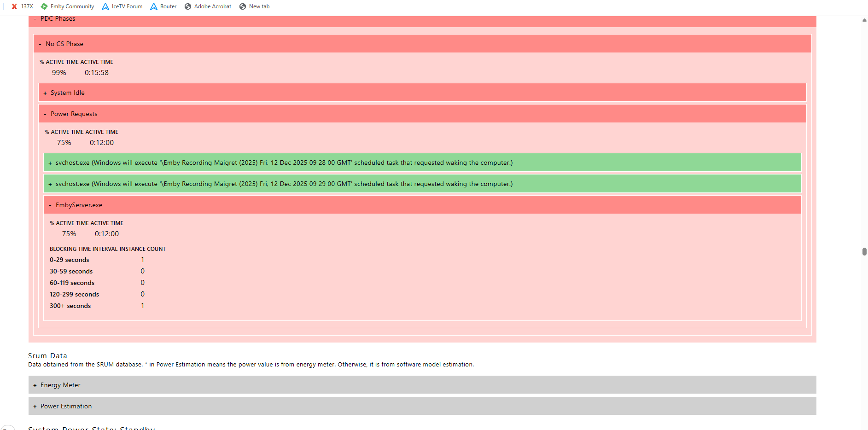
Task: Expand the svchost.exe 09 28 00 GMT task row
Action: (x=422, y=163)
